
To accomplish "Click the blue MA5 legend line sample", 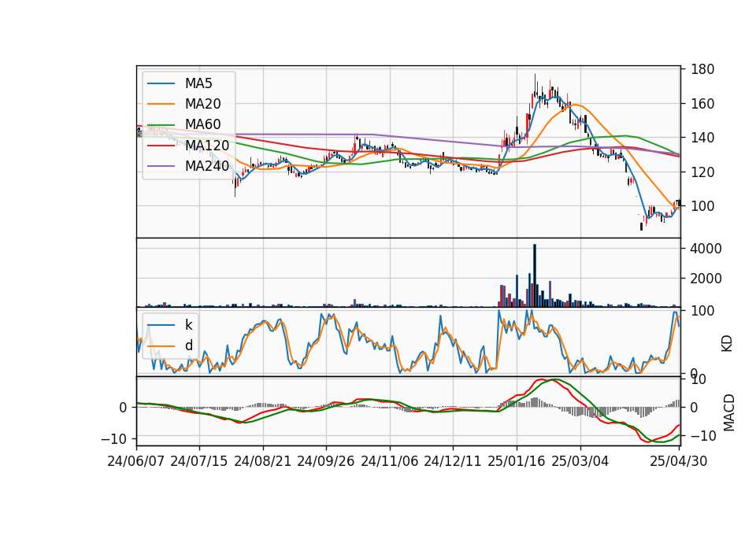I will click(x=161, y=83).
